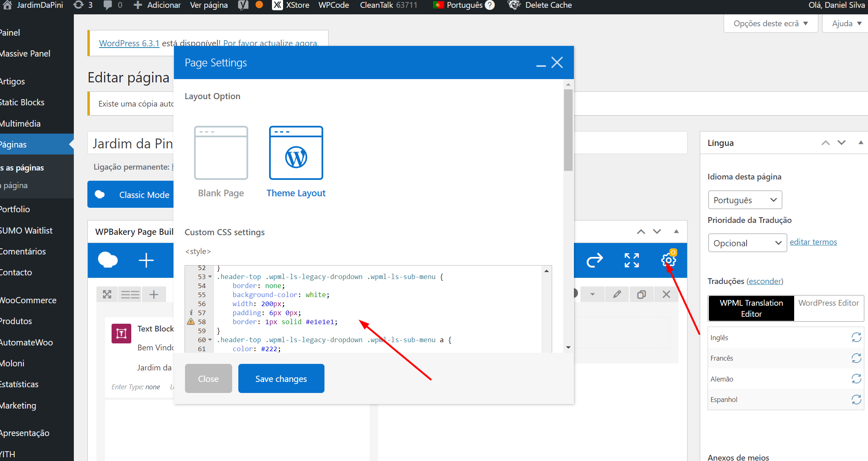Open the Idioma desta página Português dropdown

point(745,200)
